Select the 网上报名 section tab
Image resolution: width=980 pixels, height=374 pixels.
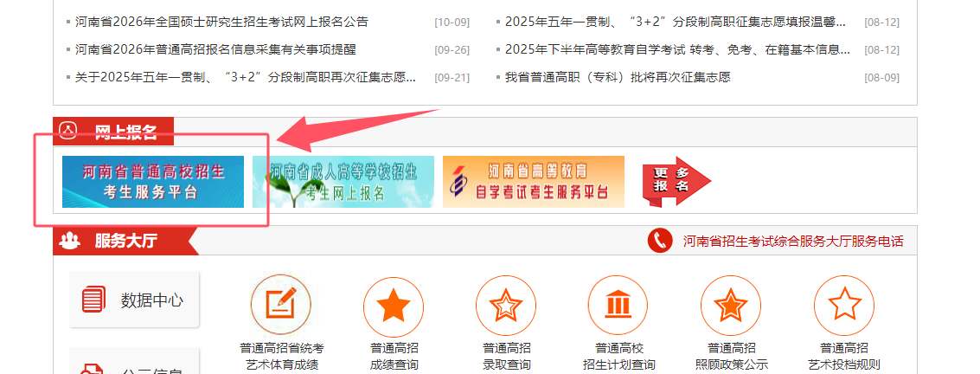[x=113, y=132]
